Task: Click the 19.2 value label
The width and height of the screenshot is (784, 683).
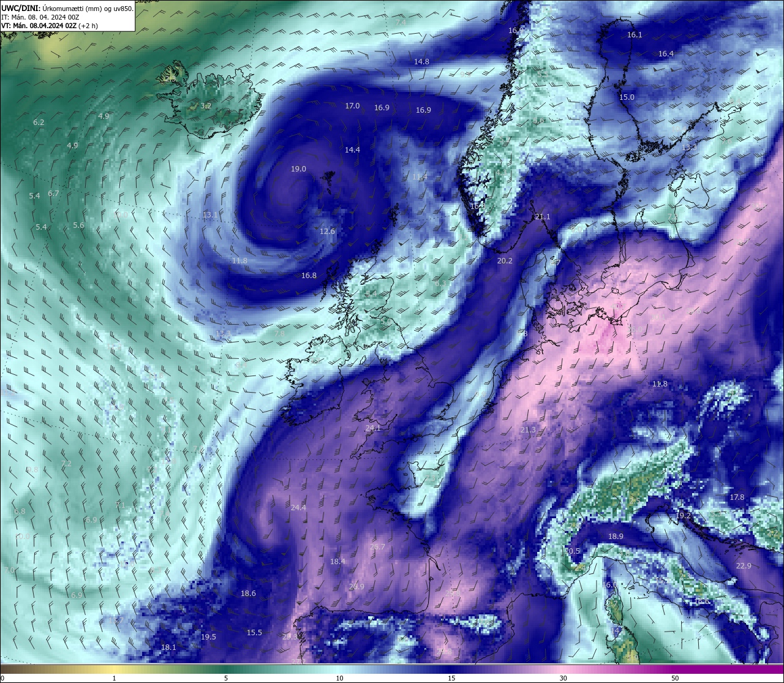Action: [683, 516]
